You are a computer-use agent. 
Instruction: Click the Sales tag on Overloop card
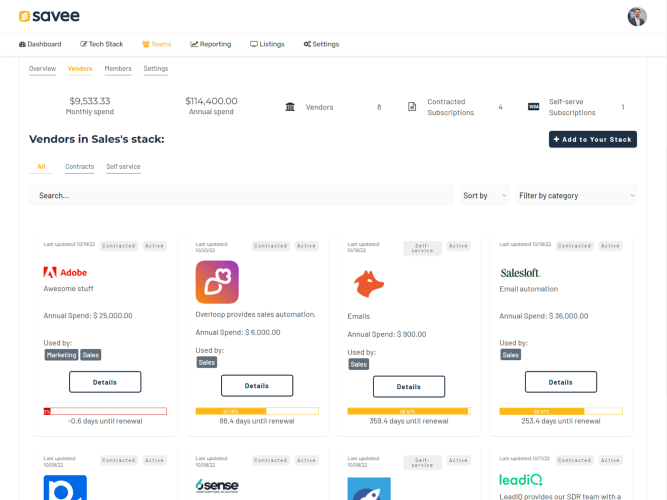[x=207, y=363]
